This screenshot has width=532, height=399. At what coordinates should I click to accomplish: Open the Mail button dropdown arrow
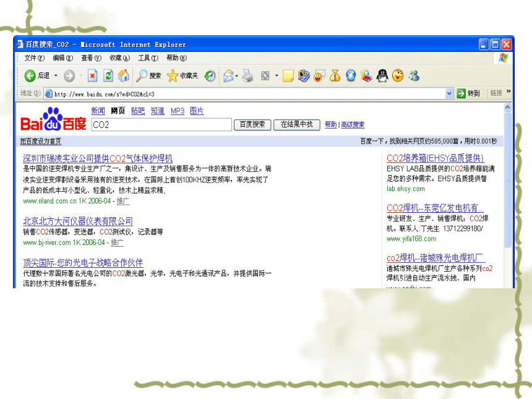pyautogui.click(x=236, y=76)
